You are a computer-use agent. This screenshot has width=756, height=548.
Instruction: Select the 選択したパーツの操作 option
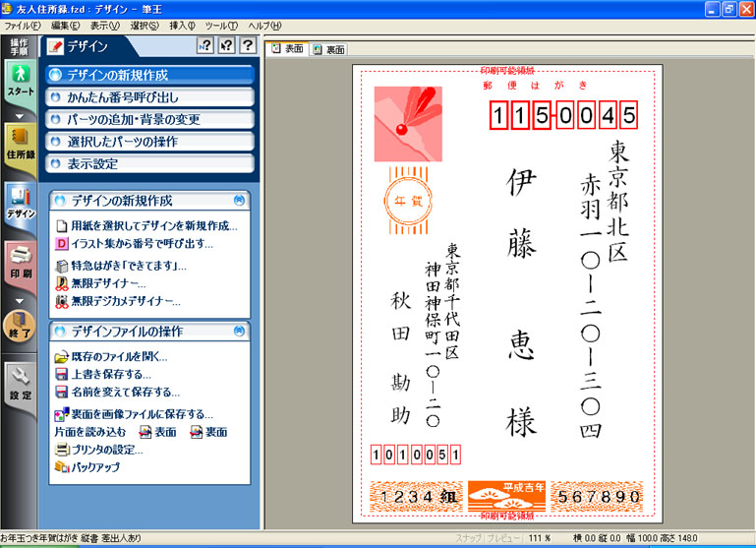tap(150, 142)
